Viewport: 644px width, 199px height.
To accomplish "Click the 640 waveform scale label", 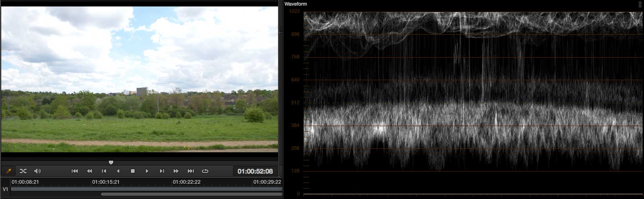I will coord(295,80).
